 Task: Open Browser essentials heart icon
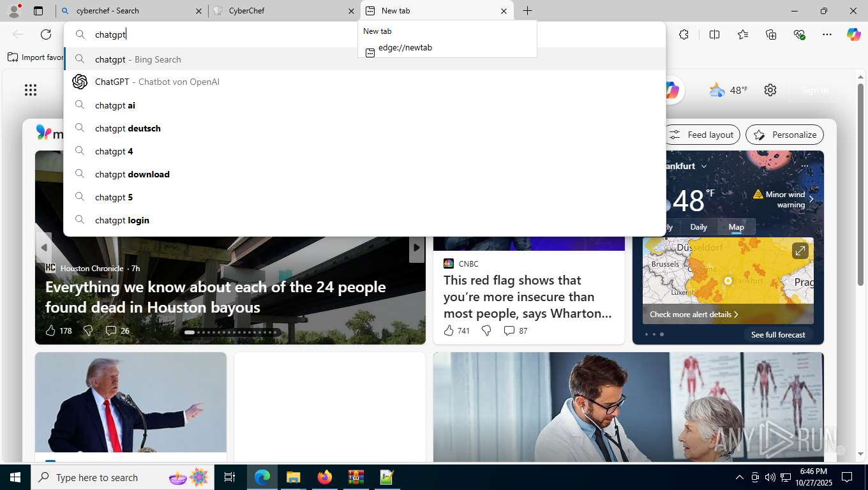[x=799, y=34]
